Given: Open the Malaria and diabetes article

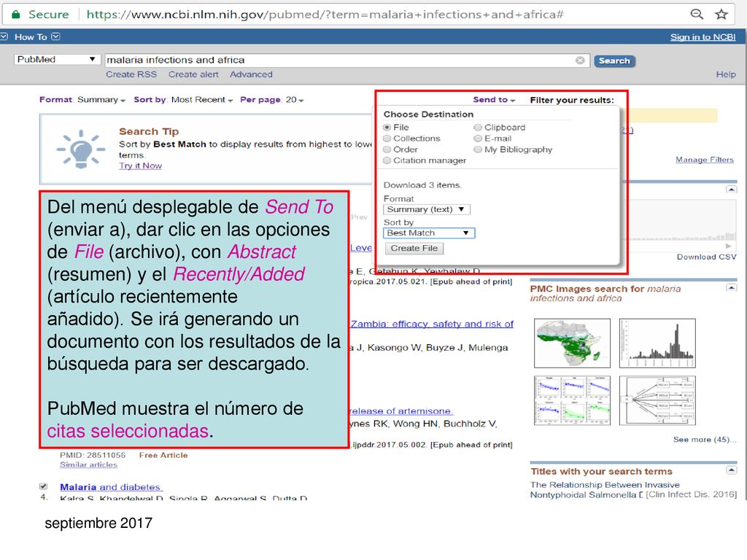Looking at the screenshot, I should (111, 486).
